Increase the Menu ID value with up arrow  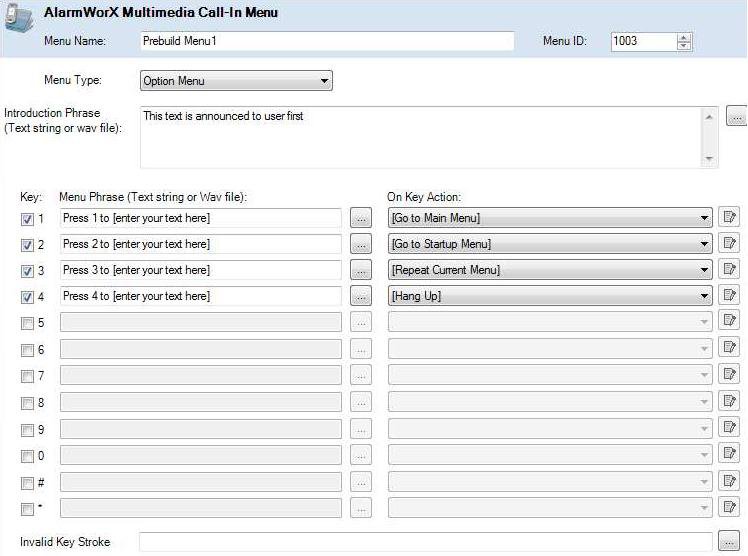684,37
